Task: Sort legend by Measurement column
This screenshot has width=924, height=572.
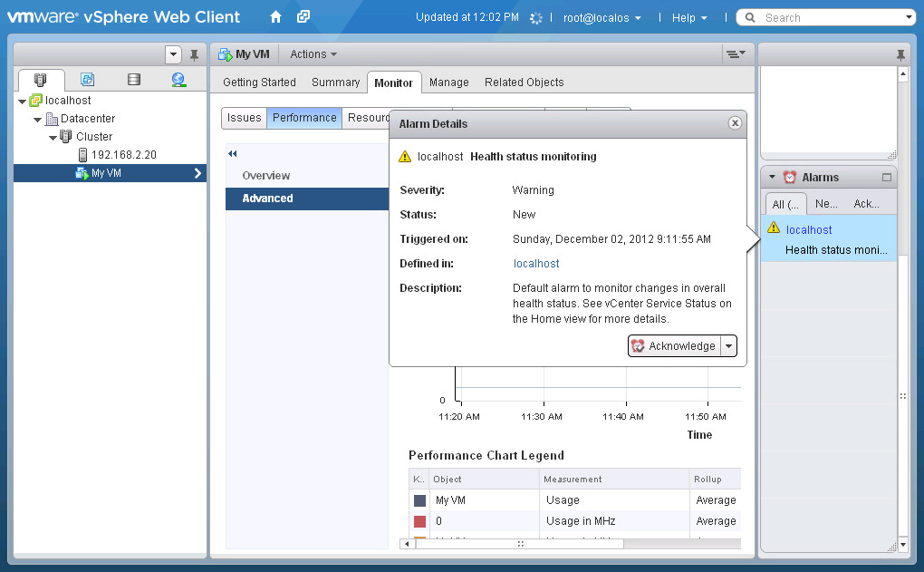Action: (x=613, y=480)
